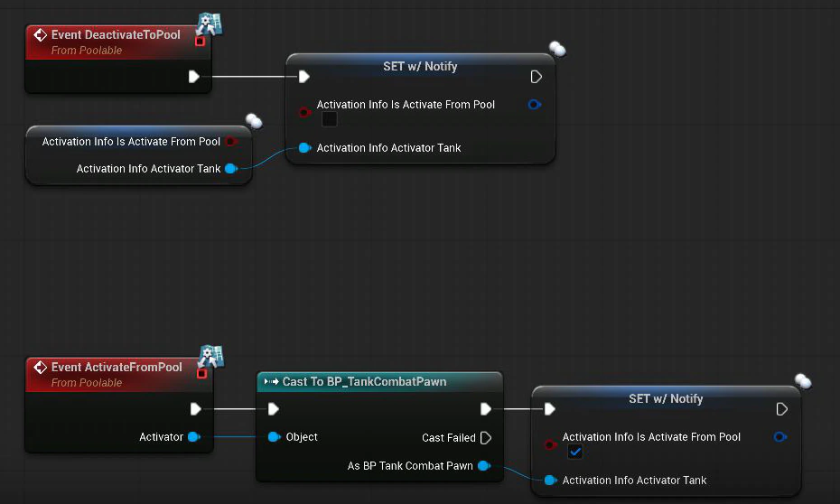This screenshot has width=840, height=504.
Task: Click the exec output pin of Event DeactivateToPool
Action: click(194, 77)
